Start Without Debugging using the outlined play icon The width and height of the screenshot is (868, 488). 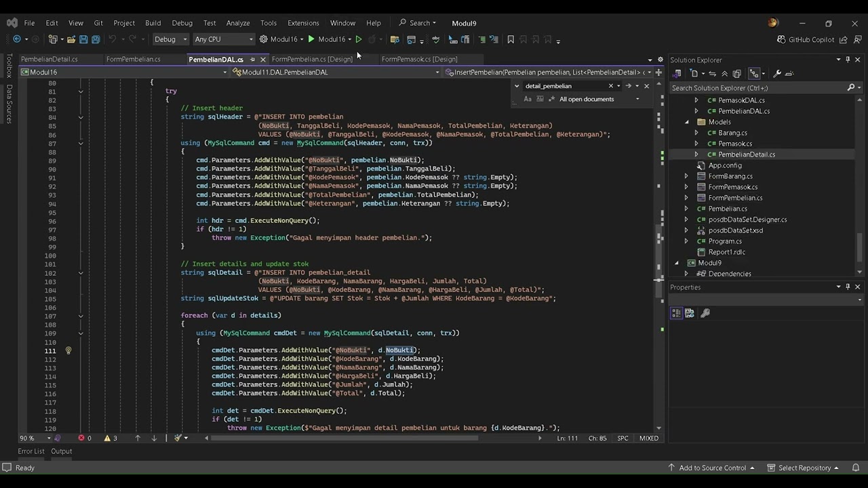[x=359, y=39]
